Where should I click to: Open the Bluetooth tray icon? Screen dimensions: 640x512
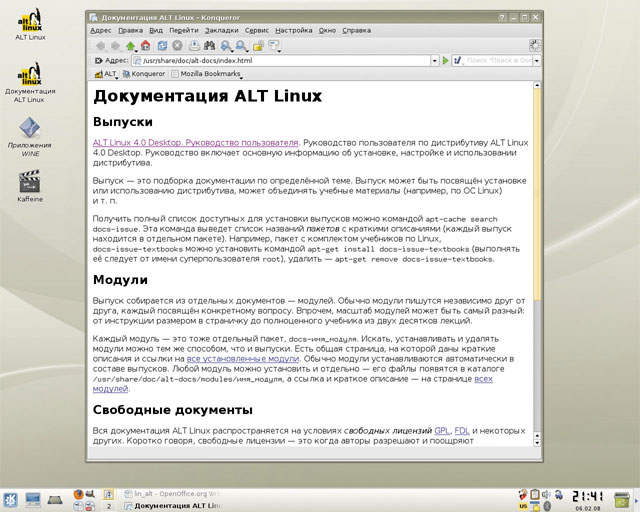(x=547, y=506)
